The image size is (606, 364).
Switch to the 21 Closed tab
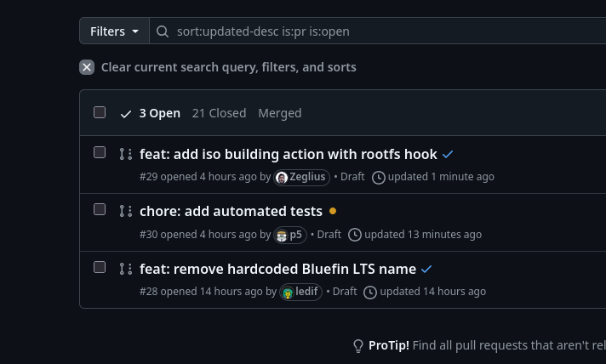219,113
